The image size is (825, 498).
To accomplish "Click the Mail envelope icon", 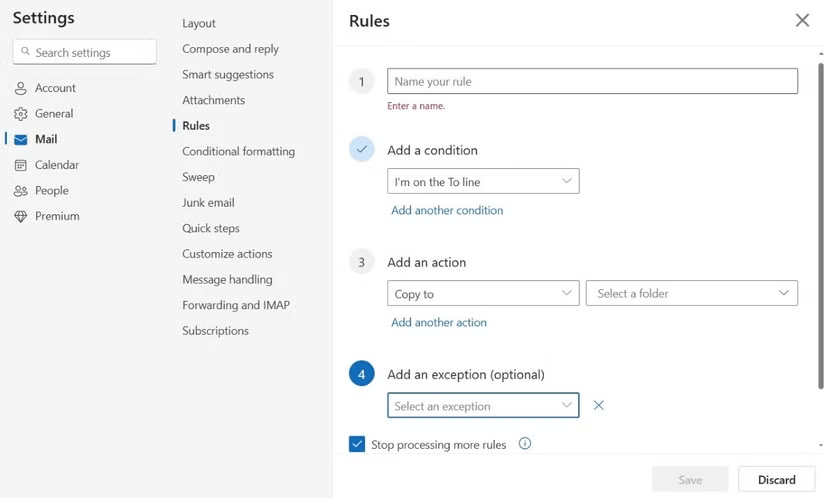I will [21, 140].
